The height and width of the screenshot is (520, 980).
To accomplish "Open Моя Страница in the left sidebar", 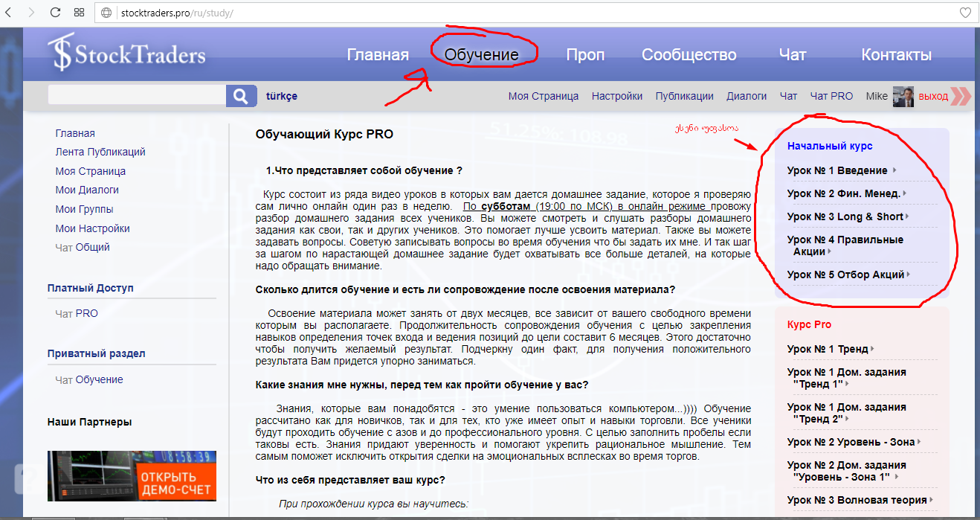I will [91, 171].
